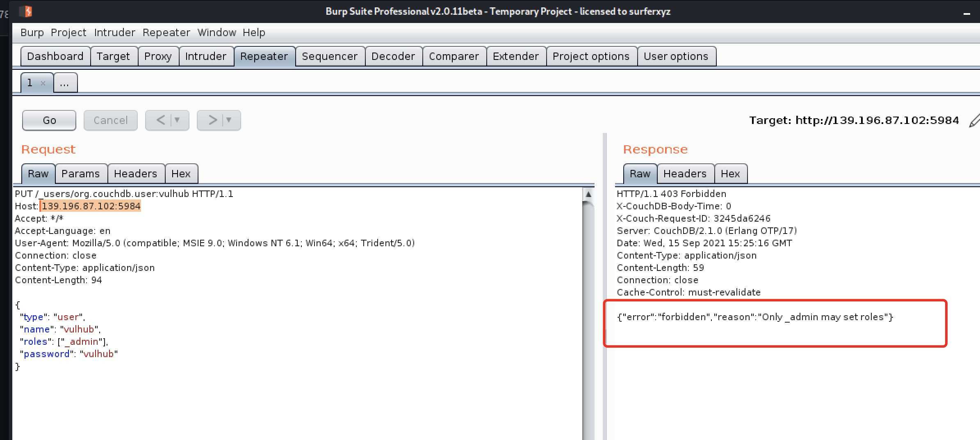
Task: Click the PUT /_users request line
Action: (124, 194)
